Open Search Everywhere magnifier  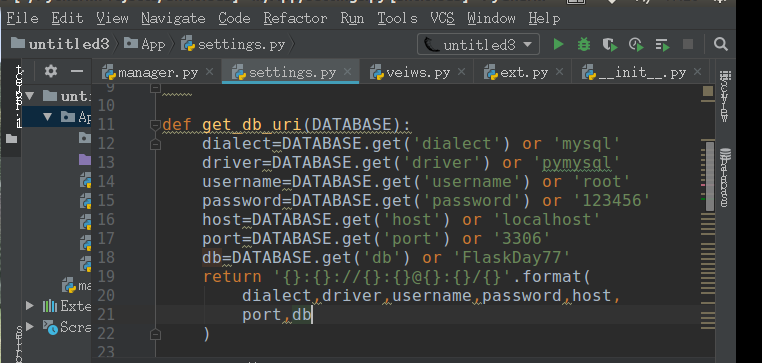(721, 45)
